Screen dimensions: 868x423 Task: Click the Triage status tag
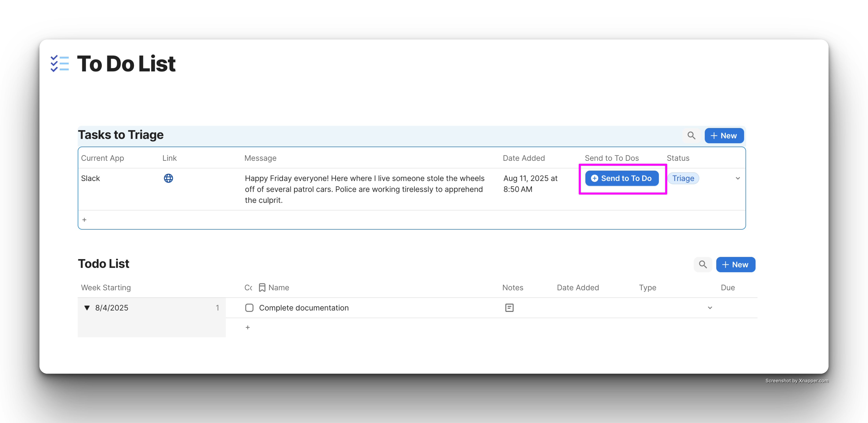pyautogui.click(x=683, y=178)
